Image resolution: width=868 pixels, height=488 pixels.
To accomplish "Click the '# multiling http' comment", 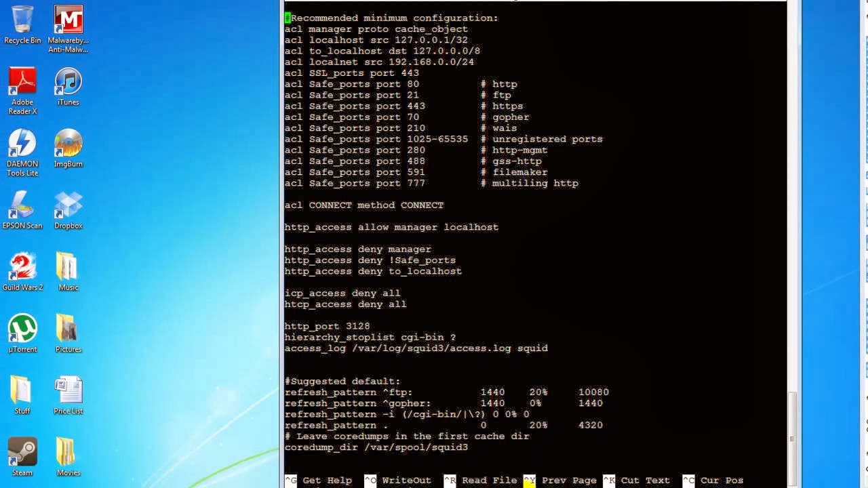I will 530,183.
